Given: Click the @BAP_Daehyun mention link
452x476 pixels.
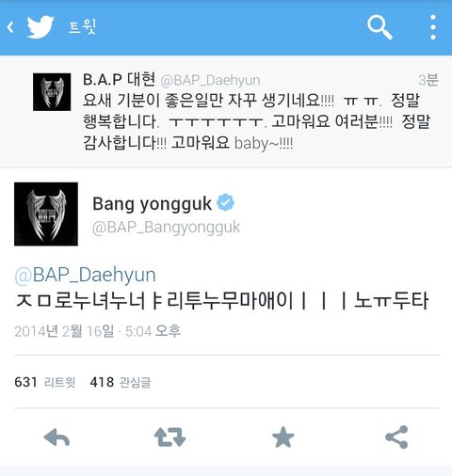Looking at the screenshot, I should pyautogui.click(x=85, y=275).
